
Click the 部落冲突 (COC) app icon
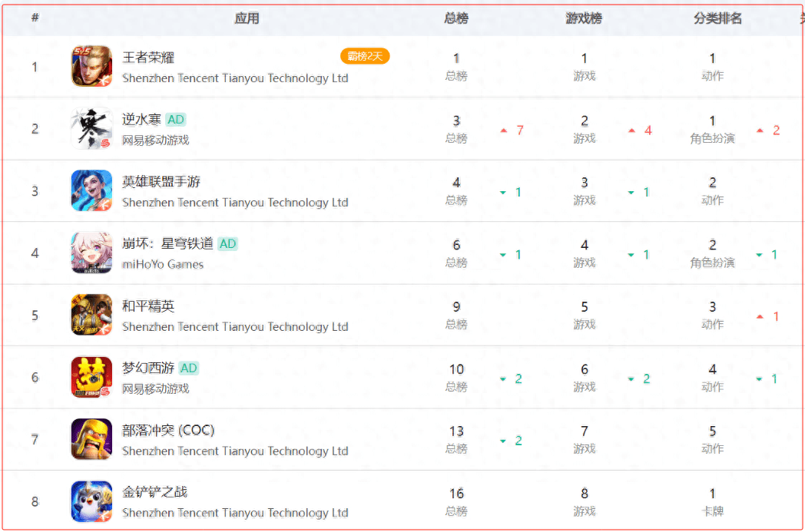click(x=91, y=439)
